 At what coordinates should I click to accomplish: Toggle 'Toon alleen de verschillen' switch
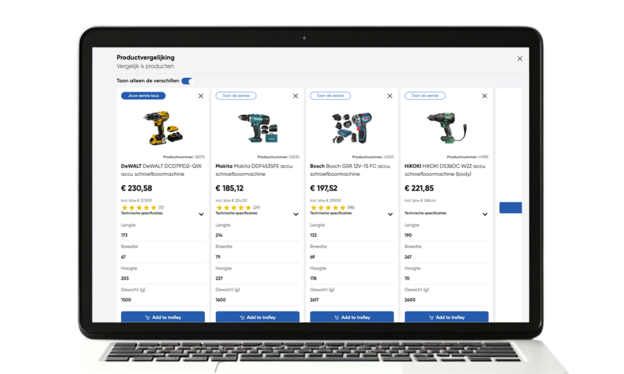tap(187, 81)
